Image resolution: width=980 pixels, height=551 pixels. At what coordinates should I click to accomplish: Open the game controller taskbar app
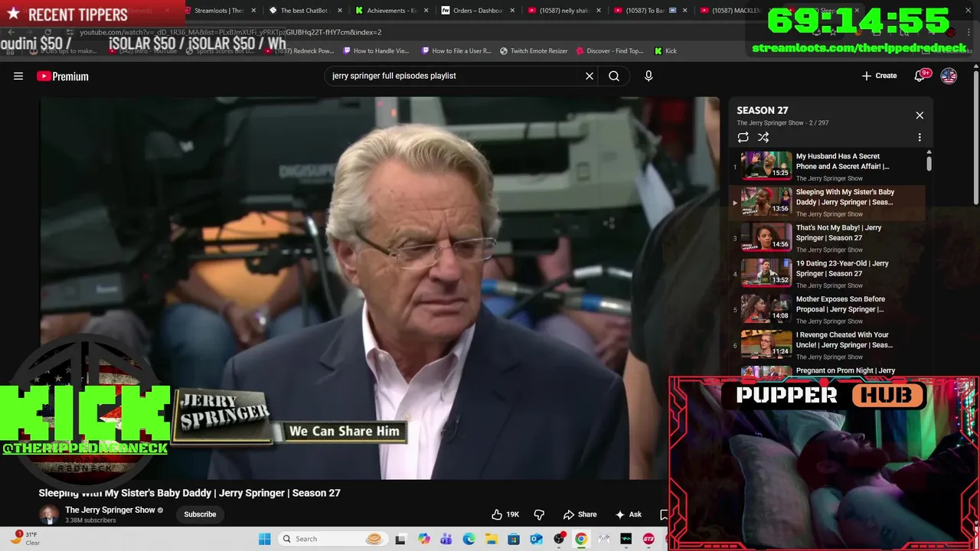click(x=603, y=540)
